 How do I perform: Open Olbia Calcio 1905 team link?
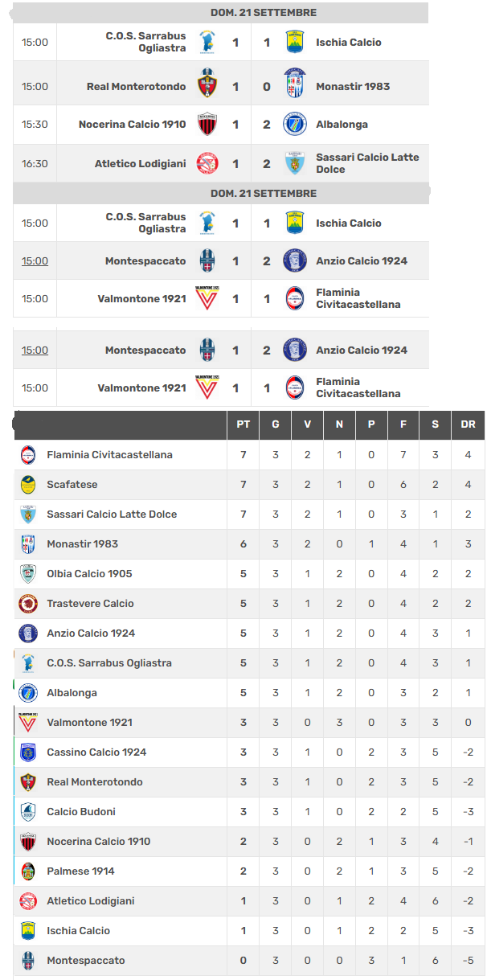(89, 574)
